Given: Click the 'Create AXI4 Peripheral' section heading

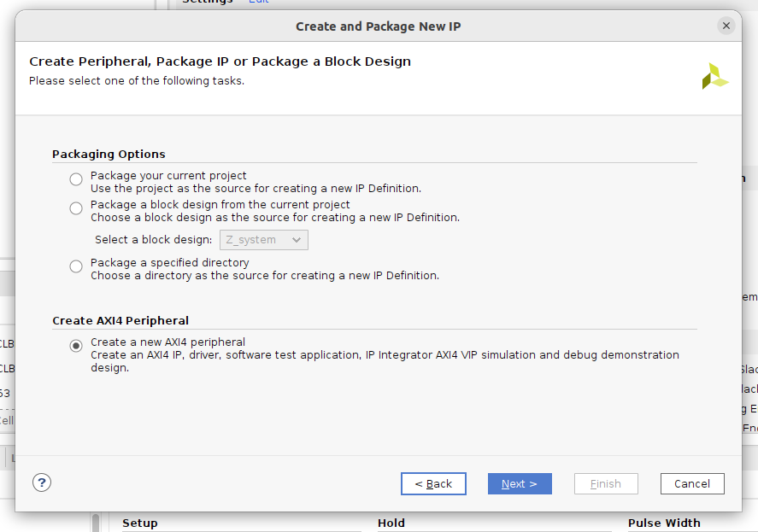Looking at the screenshot, I should coord(120,321).
